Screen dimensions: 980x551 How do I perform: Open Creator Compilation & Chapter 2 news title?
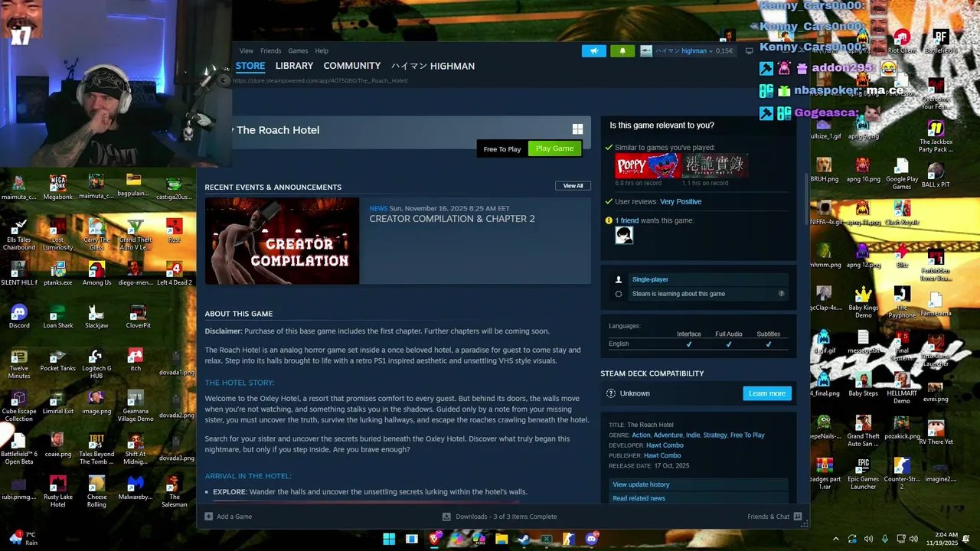[452, 219]
